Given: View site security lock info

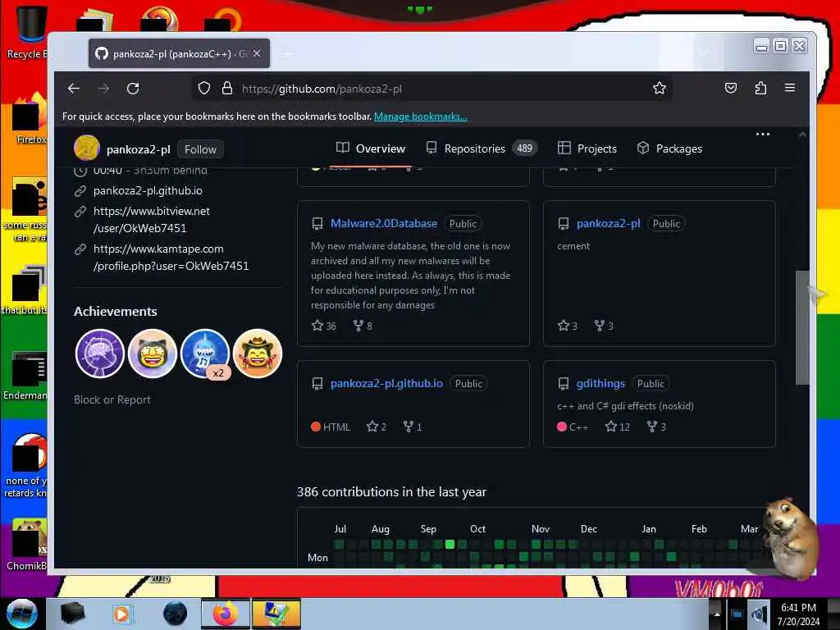Looking at the screenshot, I should [227, 89].
